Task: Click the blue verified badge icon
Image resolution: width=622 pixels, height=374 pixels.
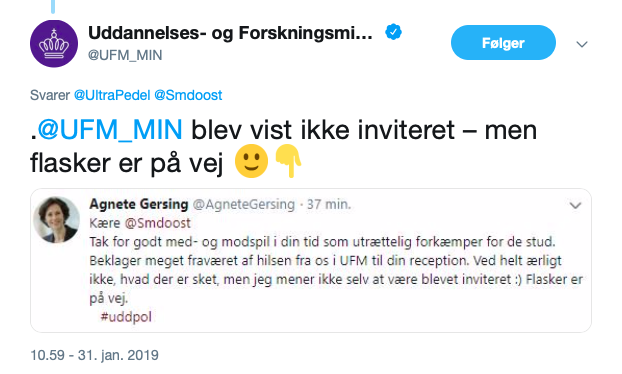Action: click(x=393, y=32)
